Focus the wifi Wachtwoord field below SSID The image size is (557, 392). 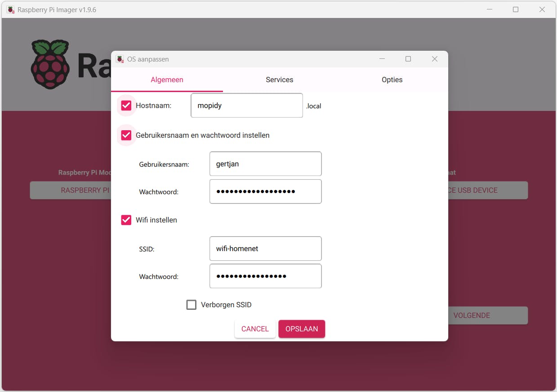[x=266, y=276]
